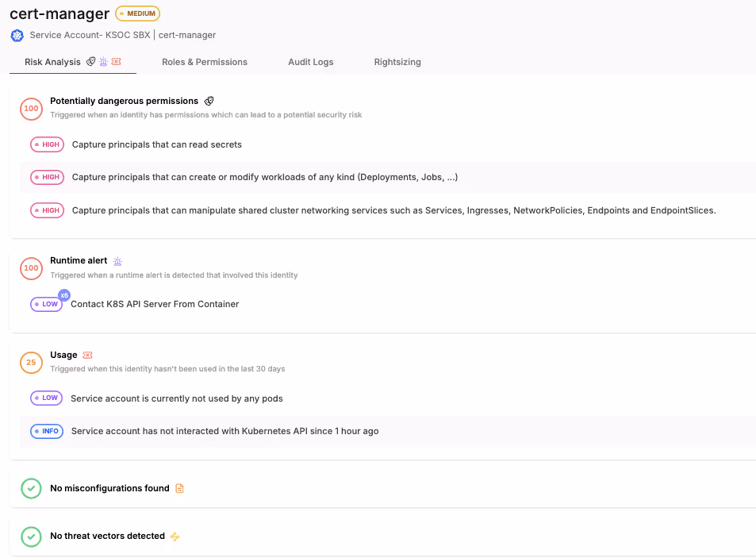The height and width of the screenshot is (558, 756).
Task: Click the Runtime alert heading
Action: pos(79,260)
